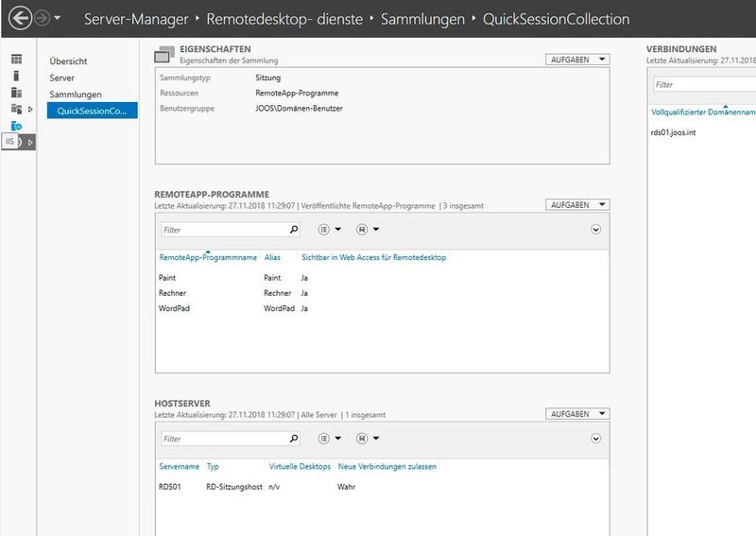Viewport: 756px width, 536px height.
Task: Select the WordPad RemoteApp row
Action: pyautogui.click(x=382, y=308)
